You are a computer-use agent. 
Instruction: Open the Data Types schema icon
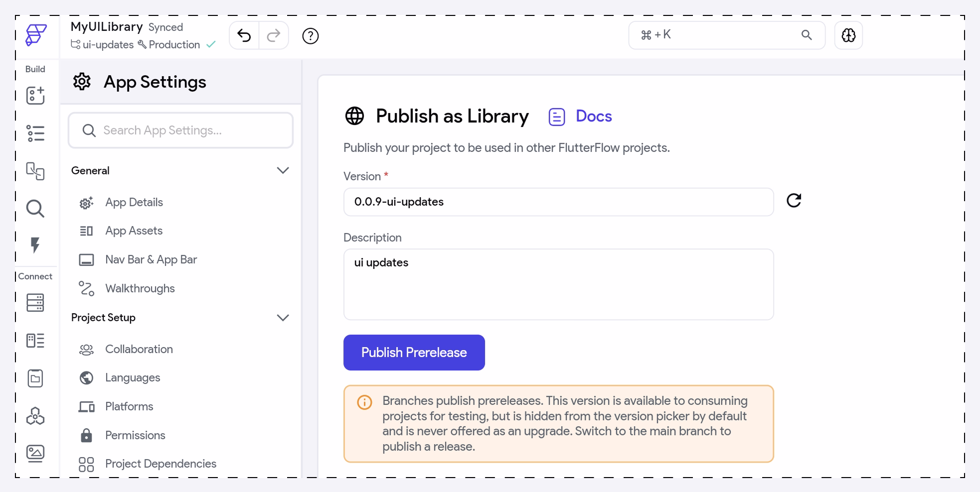35,341
